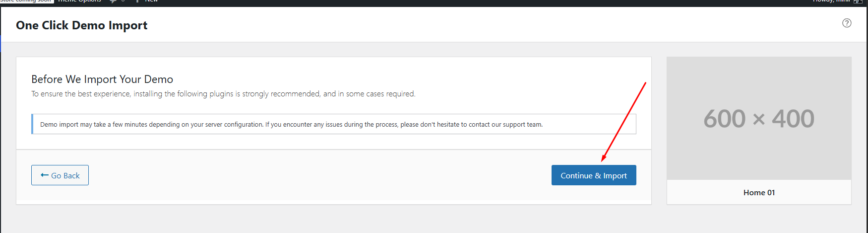868x233 pixels.
Task: Click the Home 01 demo title
Action: click(x=758, y=193)
